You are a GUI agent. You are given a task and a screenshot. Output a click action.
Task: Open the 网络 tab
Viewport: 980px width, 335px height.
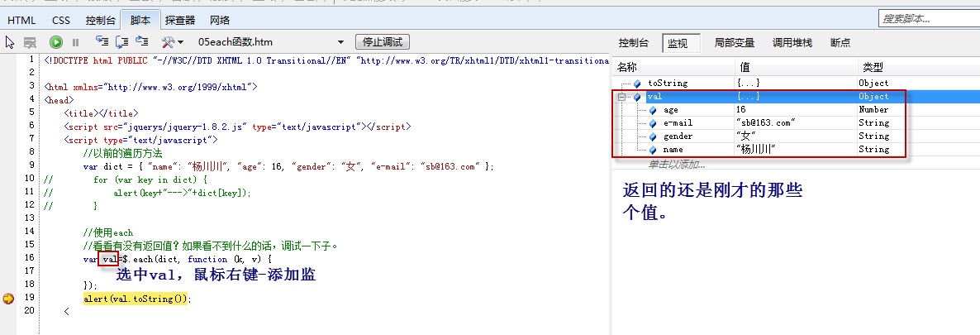pos(219,20)
